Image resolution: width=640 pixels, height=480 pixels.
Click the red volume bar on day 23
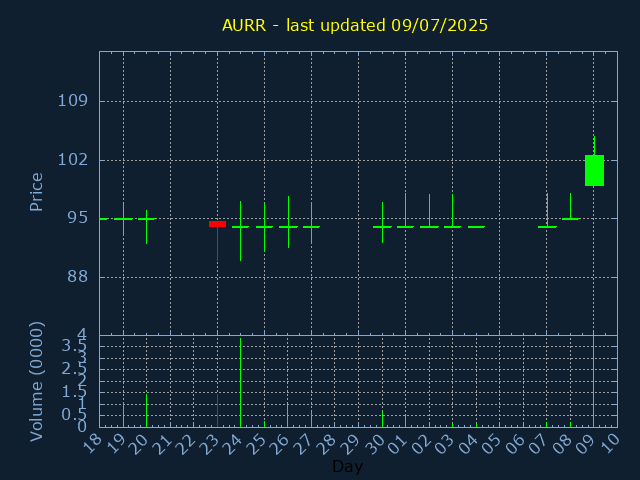[217, 410]
